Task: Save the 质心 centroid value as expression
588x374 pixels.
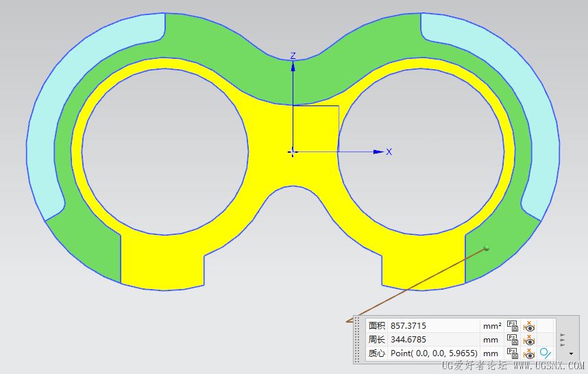Action: tap(512, 353)
